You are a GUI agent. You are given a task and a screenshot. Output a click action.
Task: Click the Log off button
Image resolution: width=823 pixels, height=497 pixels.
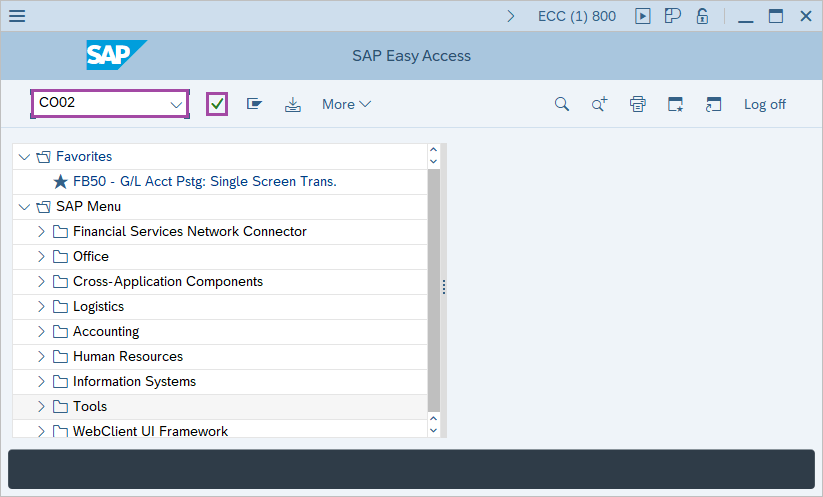point(764,104)
